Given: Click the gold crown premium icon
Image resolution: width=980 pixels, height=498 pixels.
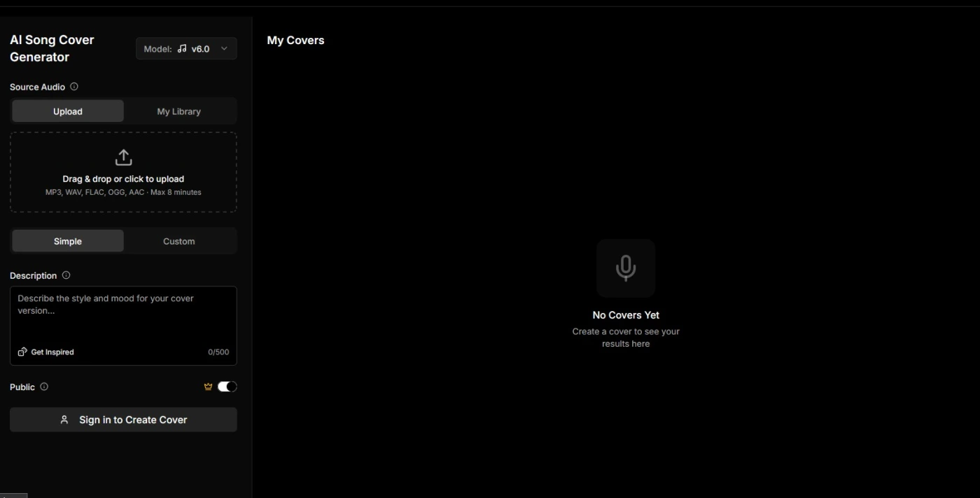Looking at the screenshot, I should (208, 387).
